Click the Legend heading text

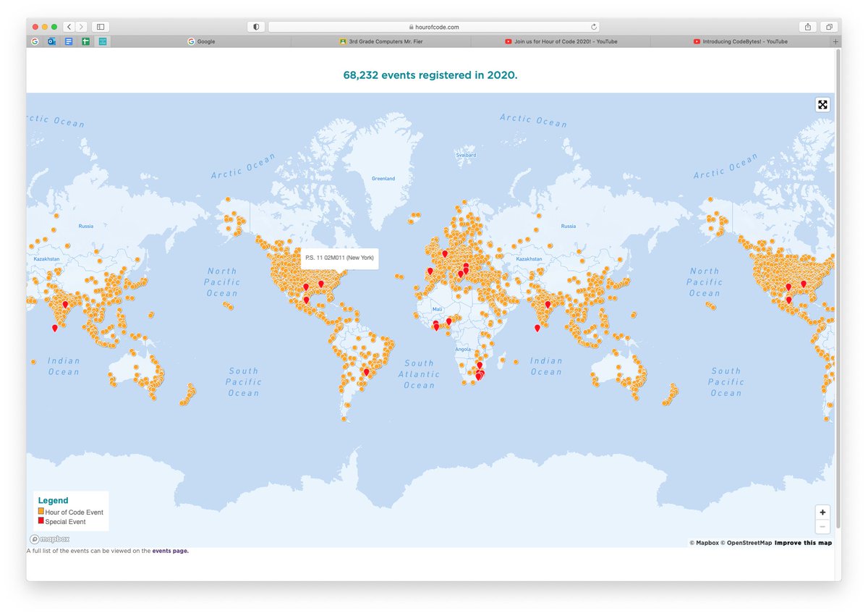54,500
